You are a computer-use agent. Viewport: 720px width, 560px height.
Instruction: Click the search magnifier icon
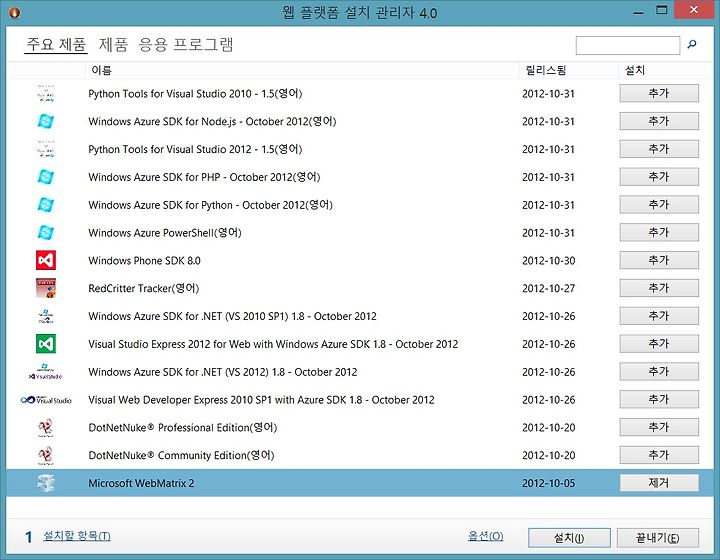[692, 45]
